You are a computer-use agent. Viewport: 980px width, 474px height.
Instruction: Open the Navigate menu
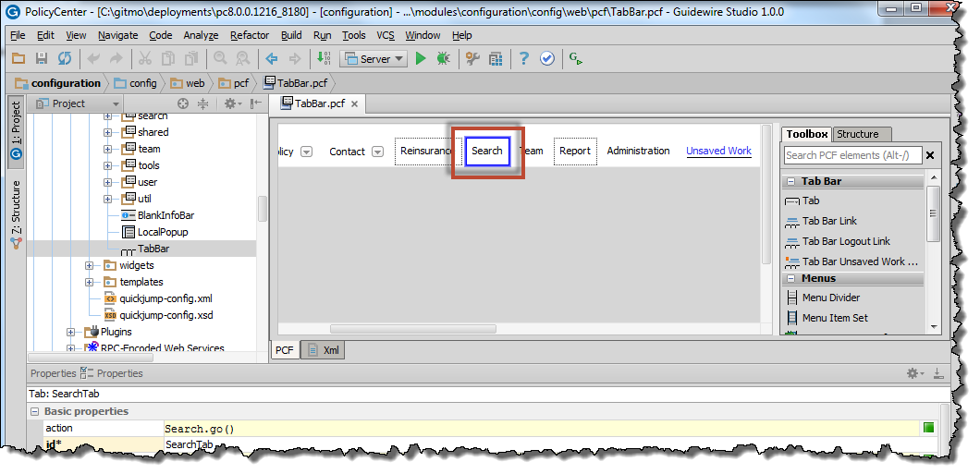point(118,36)
